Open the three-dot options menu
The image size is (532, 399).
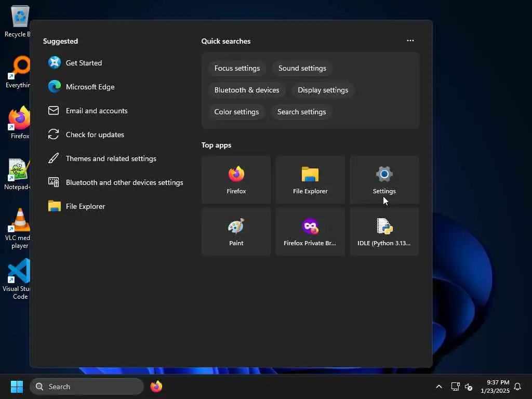coord(410,41)
